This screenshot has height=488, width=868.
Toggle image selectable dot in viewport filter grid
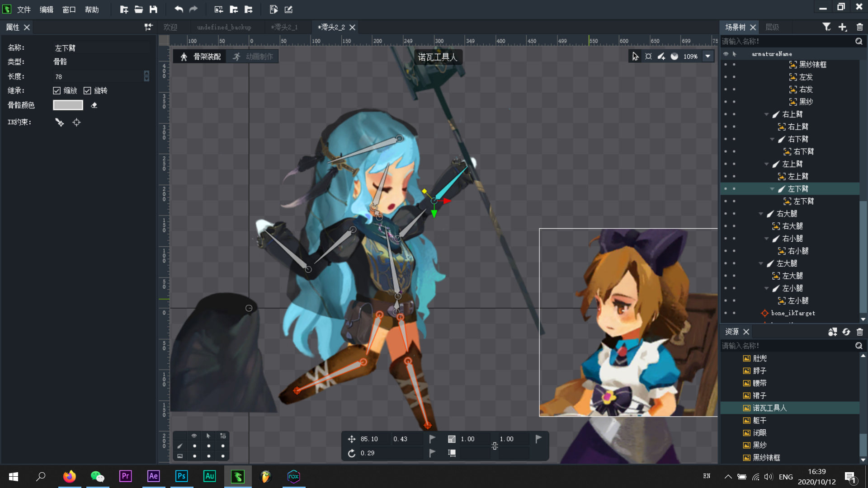208,456
